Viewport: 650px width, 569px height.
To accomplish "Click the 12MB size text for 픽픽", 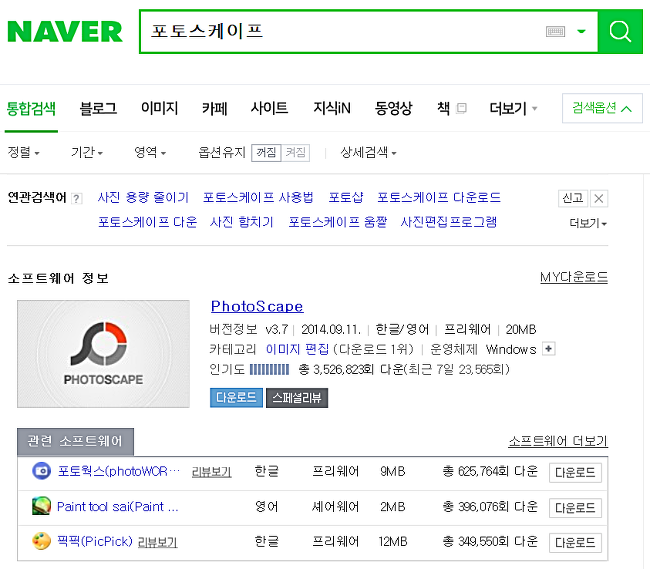I will click(393, 542).
